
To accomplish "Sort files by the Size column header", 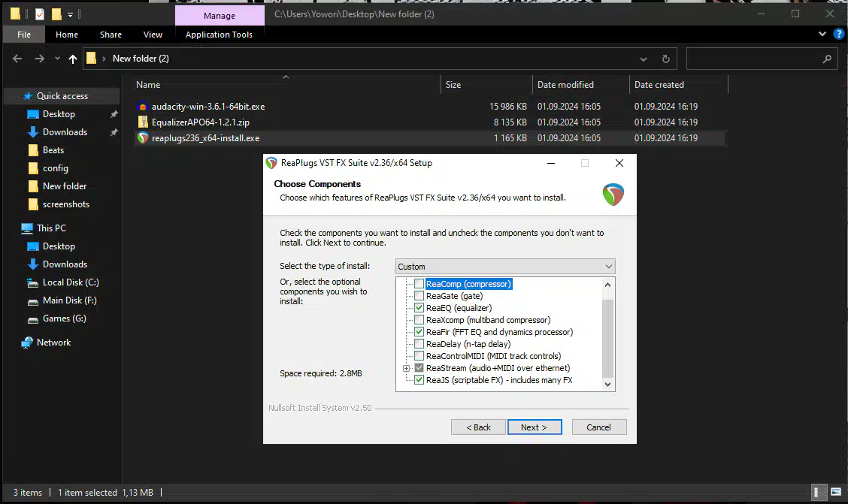I will 486,85.
